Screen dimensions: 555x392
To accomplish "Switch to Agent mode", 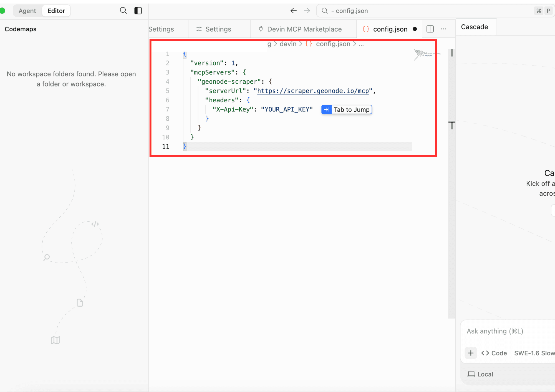I will tap(27, 11).
